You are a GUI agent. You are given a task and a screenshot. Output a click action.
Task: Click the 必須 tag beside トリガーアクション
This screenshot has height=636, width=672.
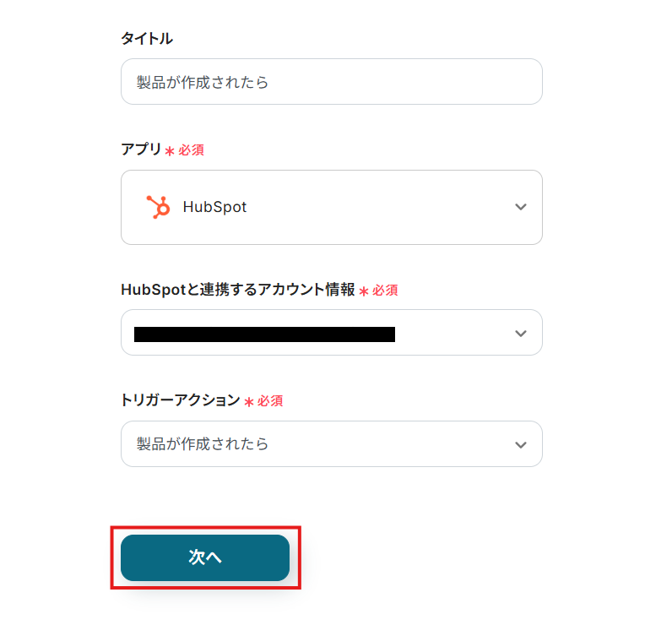tap(270, 401)
